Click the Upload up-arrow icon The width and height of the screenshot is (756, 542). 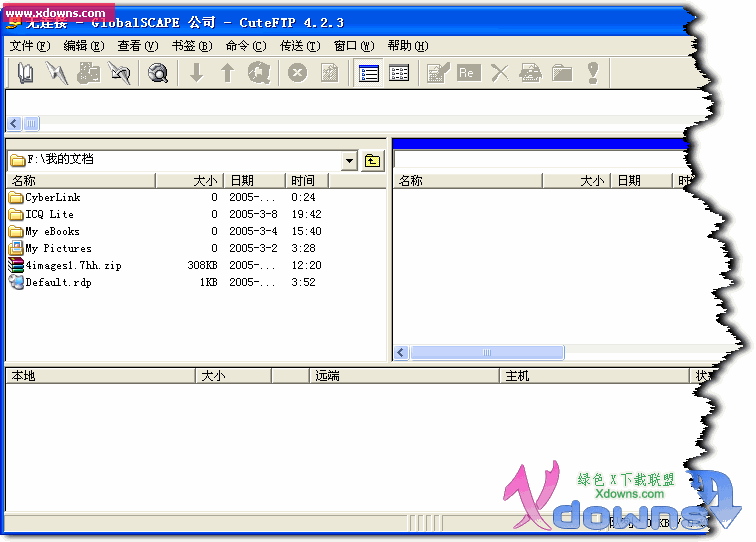(x=227, y=73)
